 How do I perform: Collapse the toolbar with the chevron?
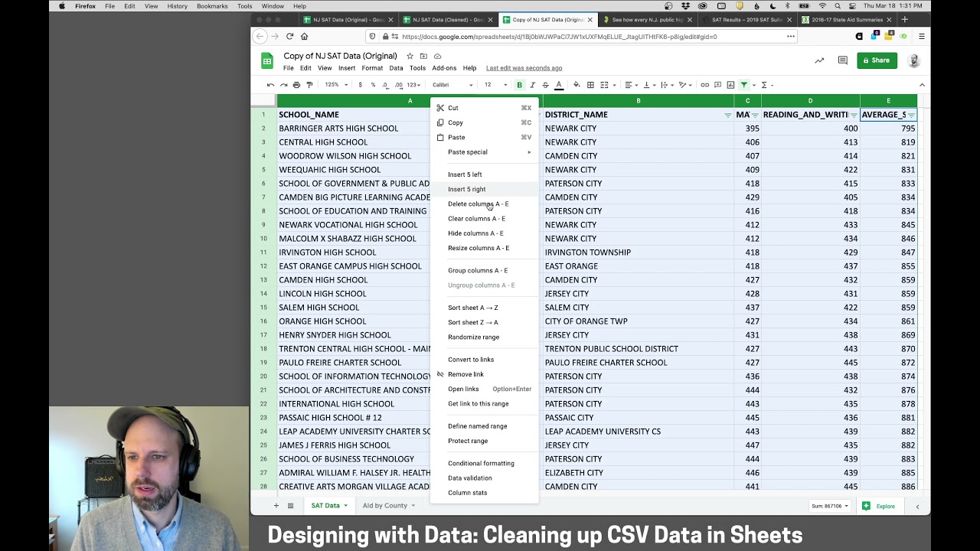click(922, 85)
